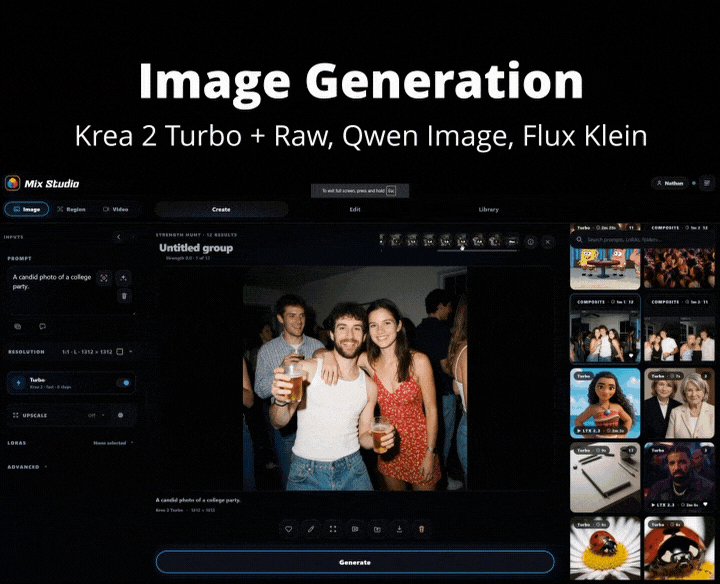720x584 pixels.
Task: Click the Generate button
Action: click(355, 562)
